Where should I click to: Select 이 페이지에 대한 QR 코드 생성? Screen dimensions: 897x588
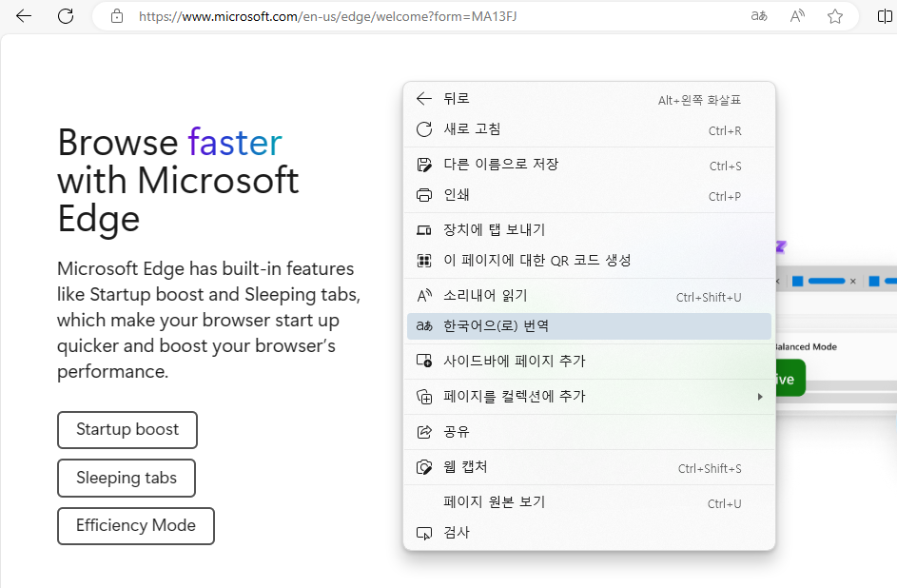pos(589,261)
